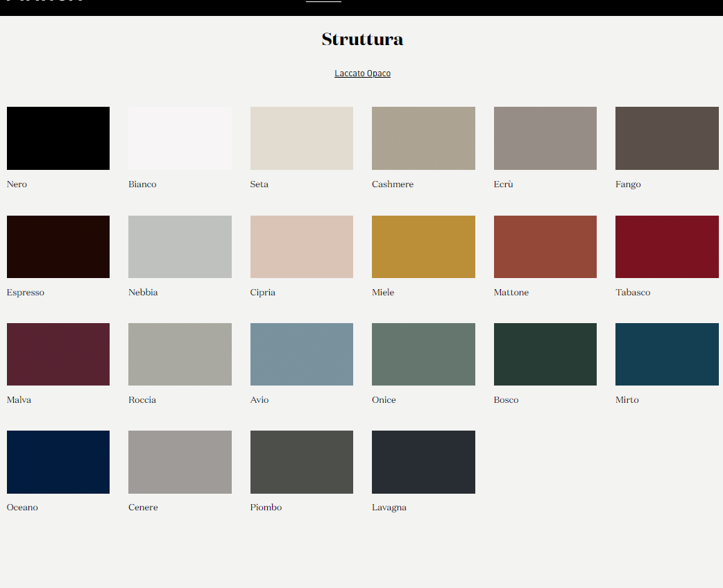Select the Tabasco red swatch

[667, 247]
